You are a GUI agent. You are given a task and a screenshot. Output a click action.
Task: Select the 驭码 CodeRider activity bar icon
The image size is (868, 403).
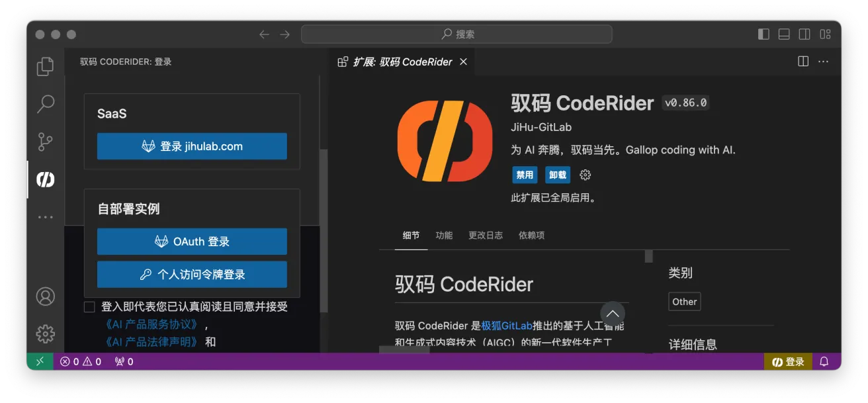(x=45, y=179)
